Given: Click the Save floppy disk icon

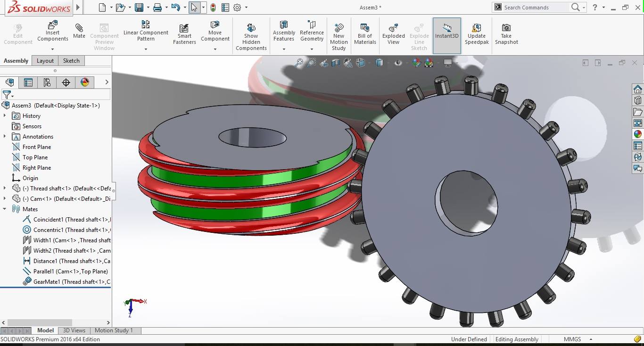Looking at the screenshot, I should [139, 8].
